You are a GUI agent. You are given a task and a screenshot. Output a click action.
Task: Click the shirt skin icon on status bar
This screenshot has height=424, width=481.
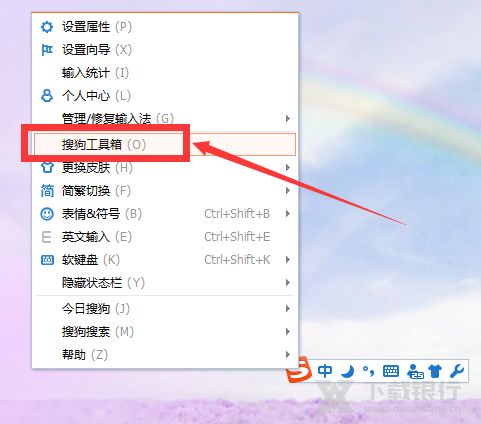coord(435,371)
